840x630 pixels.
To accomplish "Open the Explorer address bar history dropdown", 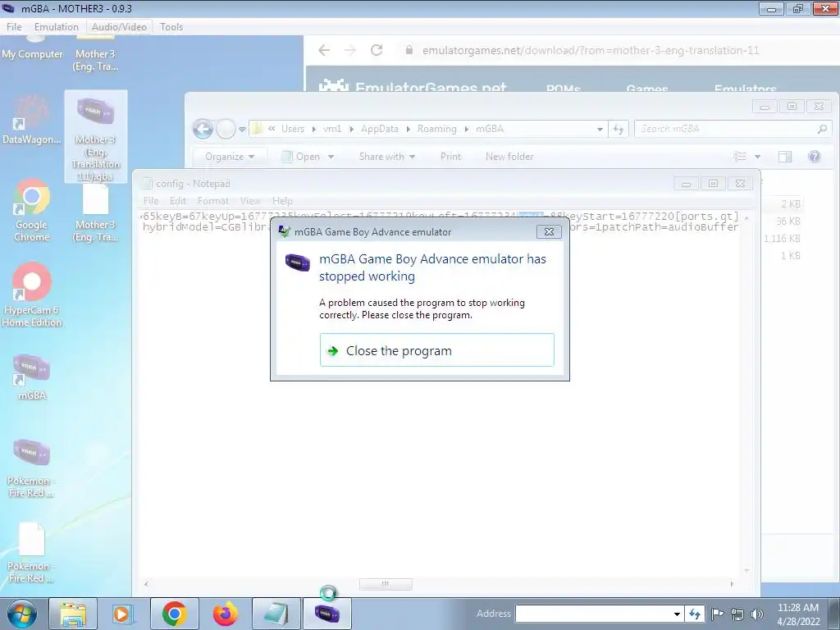I will click(600, 129).
